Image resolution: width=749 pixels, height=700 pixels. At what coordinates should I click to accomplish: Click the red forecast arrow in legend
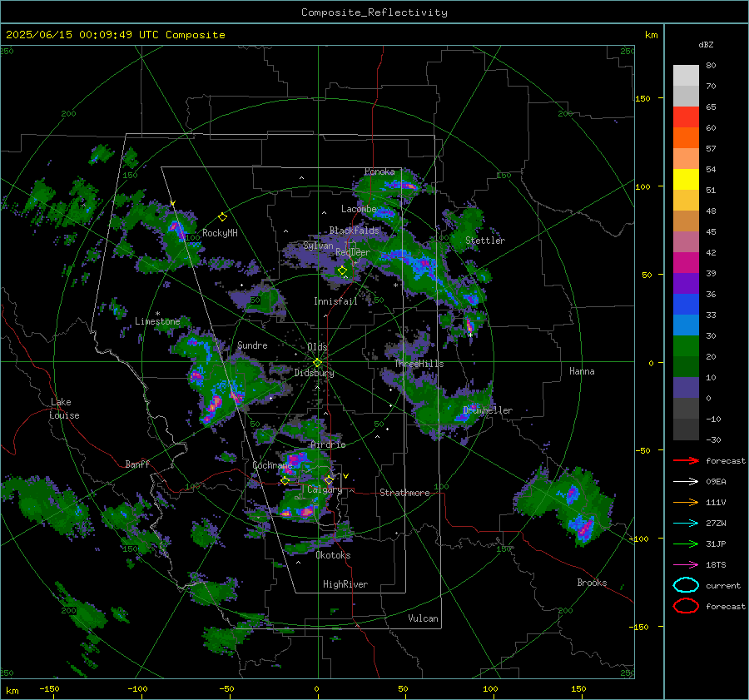pos(686,460)
